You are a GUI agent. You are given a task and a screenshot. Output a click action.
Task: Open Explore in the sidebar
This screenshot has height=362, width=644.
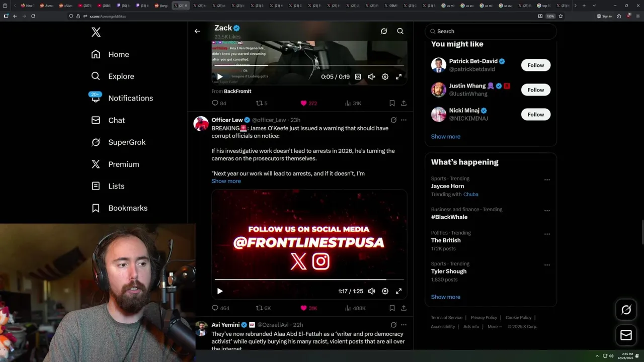(x=113, y=76)
